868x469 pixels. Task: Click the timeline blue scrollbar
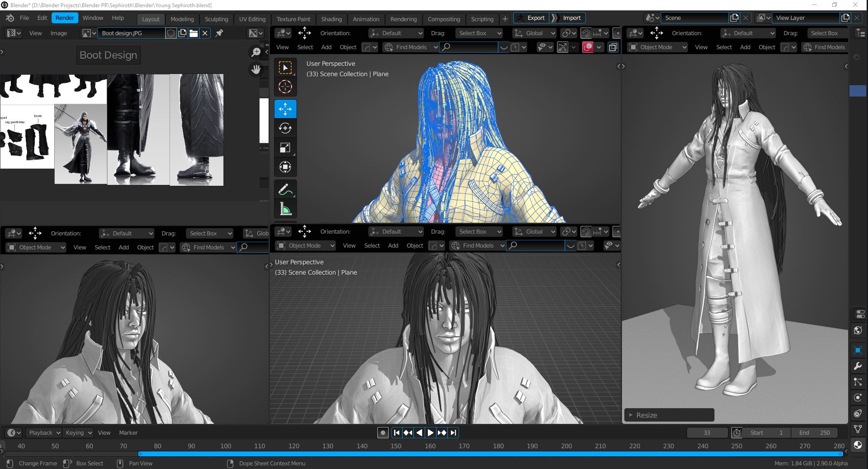(490, 454)
